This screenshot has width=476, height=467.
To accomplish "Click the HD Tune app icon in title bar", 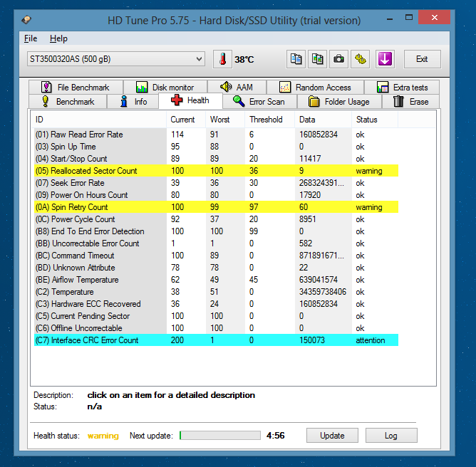I will (x=26, y=20).
